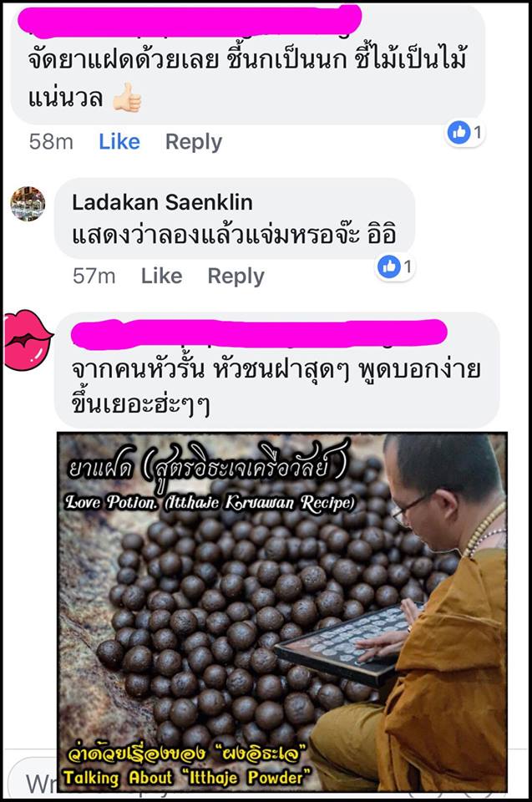View like reaction count on first comment
The width and height of the screenshot is (532, 802).
pos(465,133)
